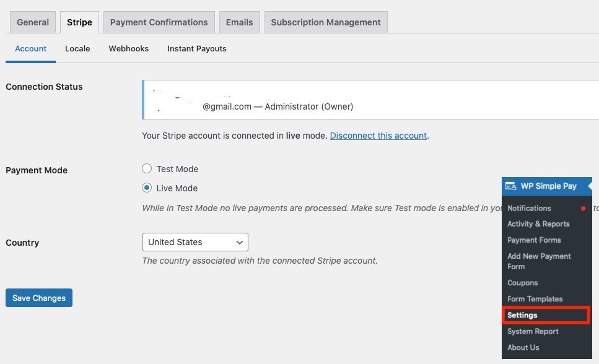The width and height of the screenshot is (599, 364).
Task: Open the Coupons menu item
Action: coord(523,283)
